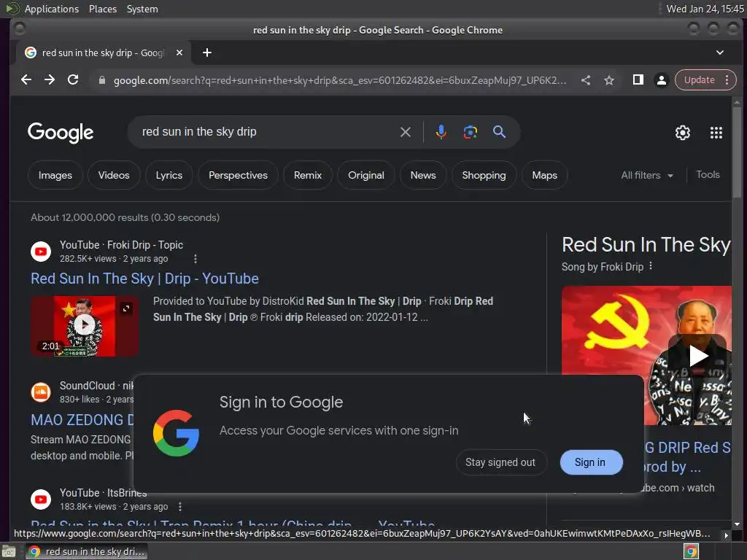Click the Google logo to go home
This screenshot has height=560, width=747.
61,133
